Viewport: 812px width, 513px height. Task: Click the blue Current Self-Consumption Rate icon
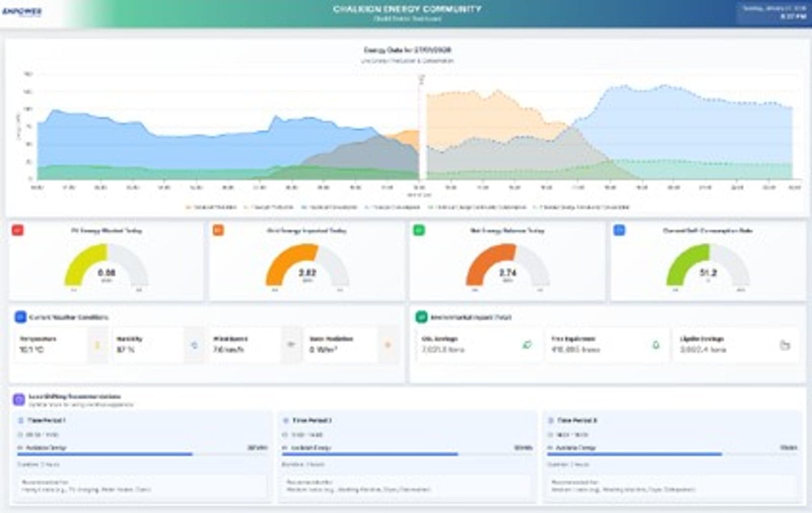(x=620, y=230)
